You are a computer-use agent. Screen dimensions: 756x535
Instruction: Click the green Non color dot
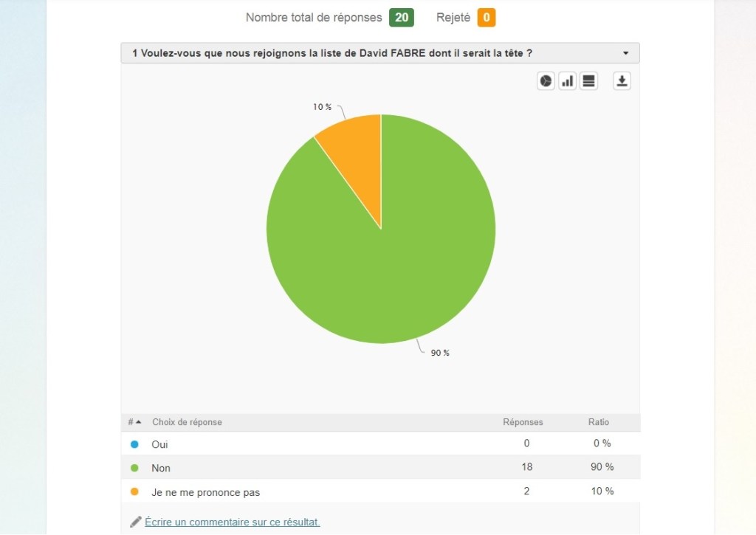click(x=134, y=468)
